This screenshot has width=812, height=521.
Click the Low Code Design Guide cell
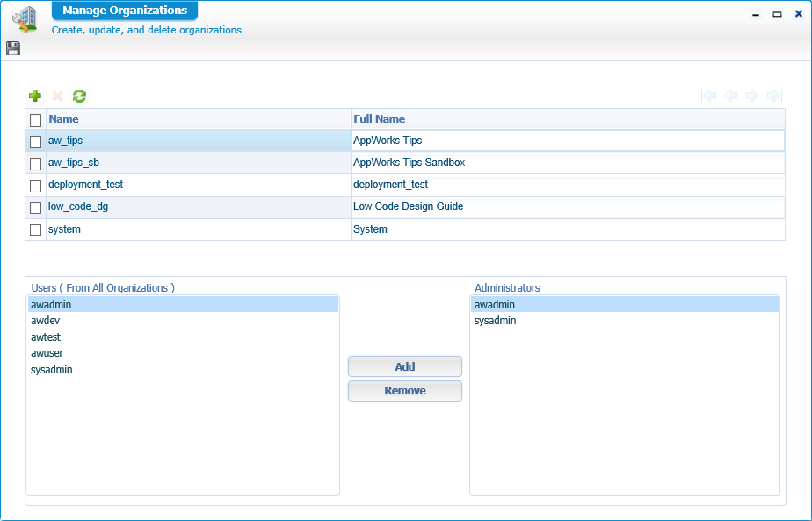568,207
